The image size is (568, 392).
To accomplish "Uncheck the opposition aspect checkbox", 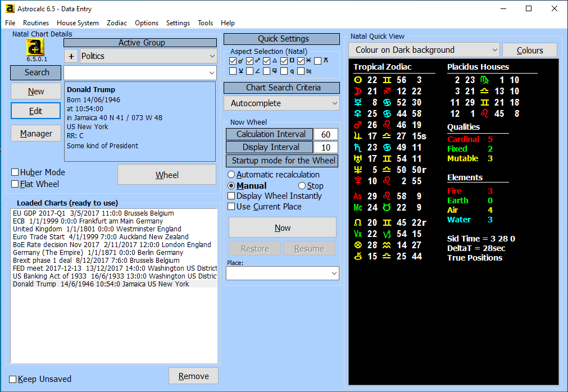I will (x=249, y=61).
